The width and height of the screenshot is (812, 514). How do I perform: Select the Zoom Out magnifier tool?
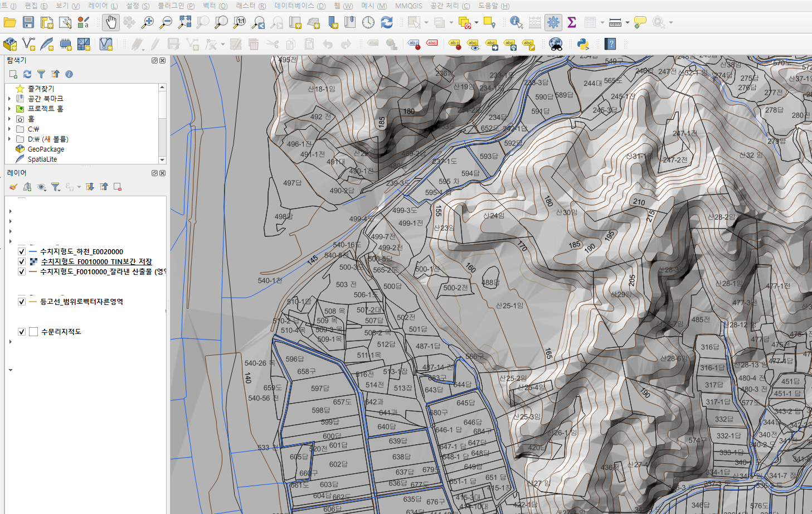(166, 22)
